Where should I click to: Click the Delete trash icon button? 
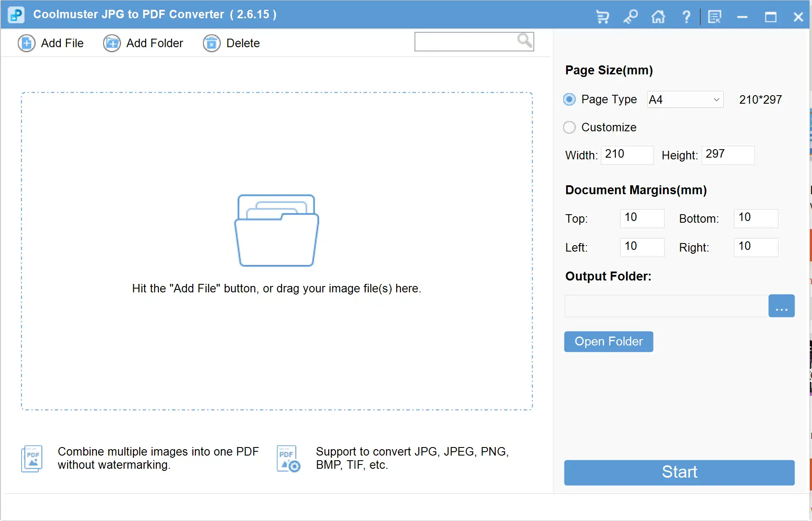211,43
